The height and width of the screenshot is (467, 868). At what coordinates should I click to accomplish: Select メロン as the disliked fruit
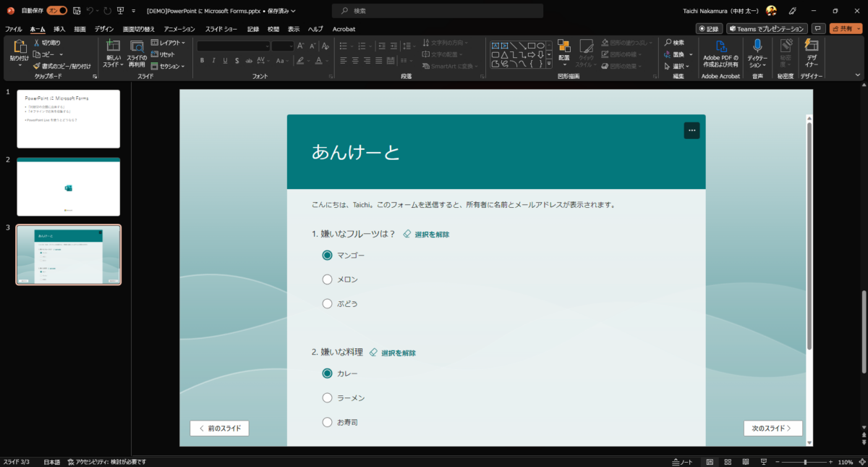(327, 279)
